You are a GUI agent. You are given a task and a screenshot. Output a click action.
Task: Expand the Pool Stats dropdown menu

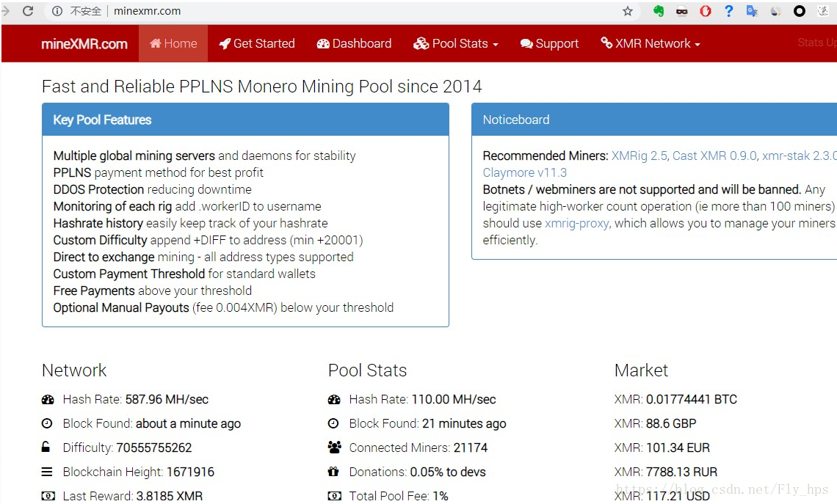tap(456, 43)
